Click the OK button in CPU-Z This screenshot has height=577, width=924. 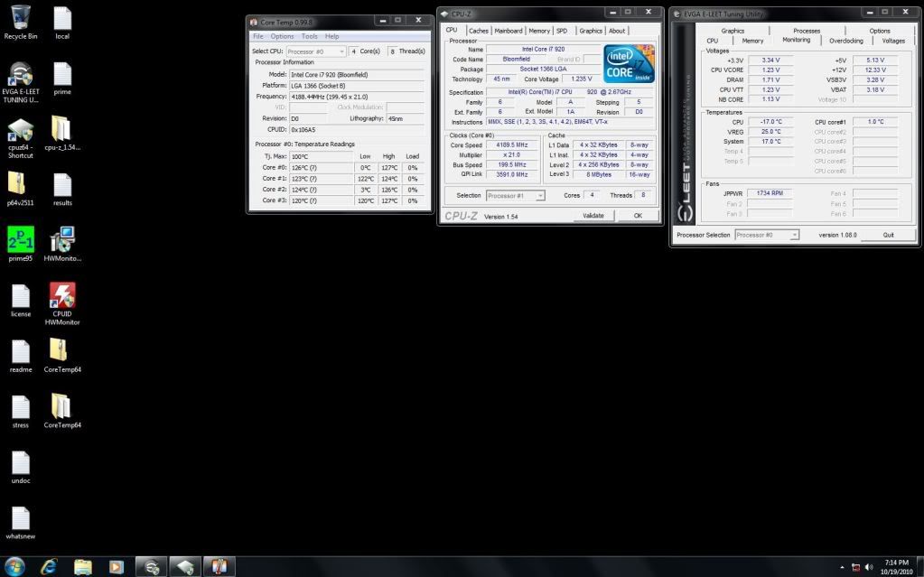(x=638, y=216)
